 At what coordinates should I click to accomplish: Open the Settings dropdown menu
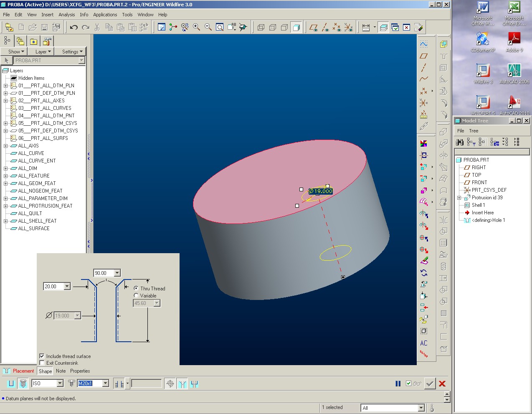click(72, 52)
